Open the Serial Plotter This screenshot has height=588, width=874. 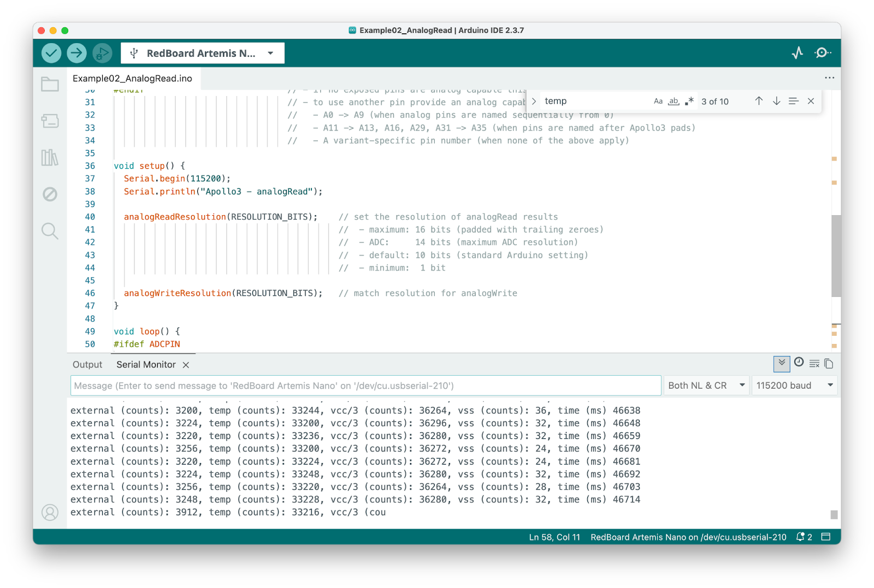tap(798, 53)
